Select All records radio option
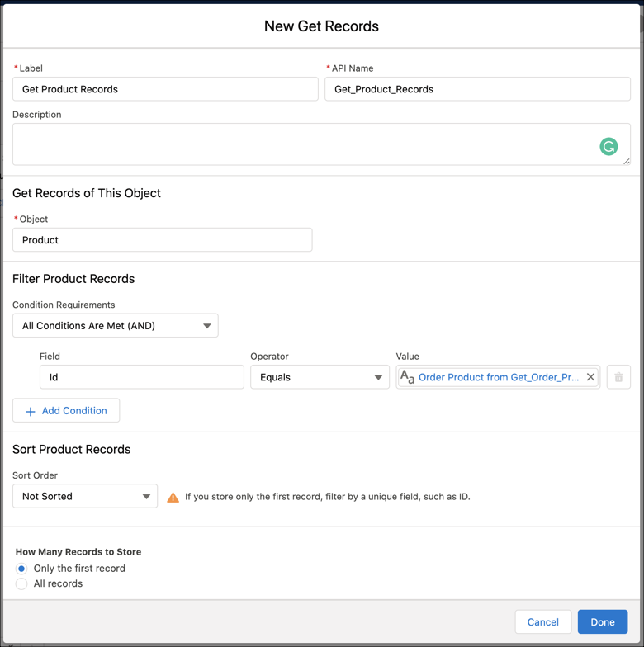The height and width of the screenshot is (647, 644). pyautogui.click(x=21, y=583)
